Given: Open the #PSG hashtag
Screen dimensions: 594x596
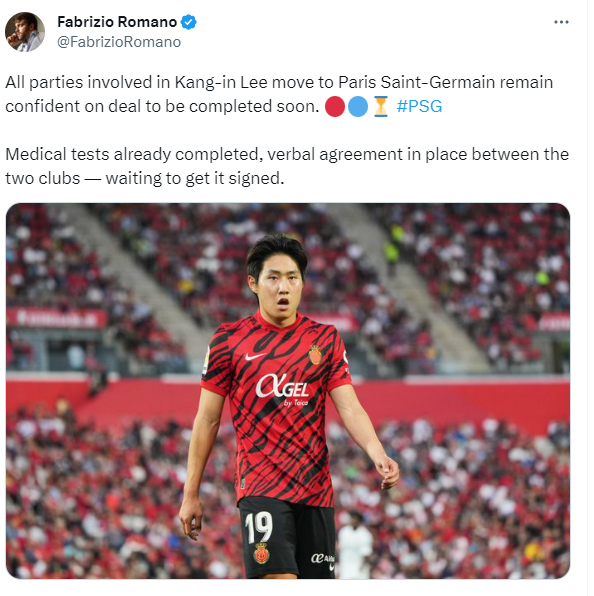Looking at the screenshot, I should 419,106.
